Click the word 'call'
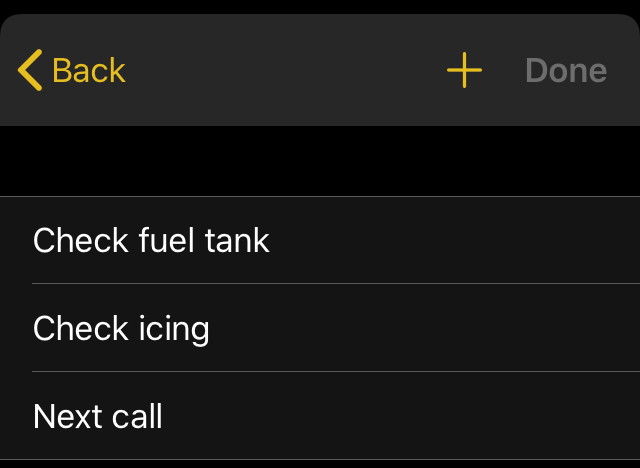The width and height of the screenshot is (640, 468). coord(137,416)
